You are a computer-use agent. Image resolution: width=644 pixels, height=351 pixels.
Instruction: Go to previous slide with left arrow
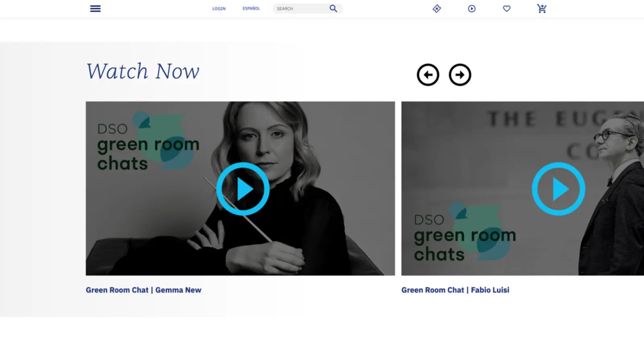coord(428,75)
